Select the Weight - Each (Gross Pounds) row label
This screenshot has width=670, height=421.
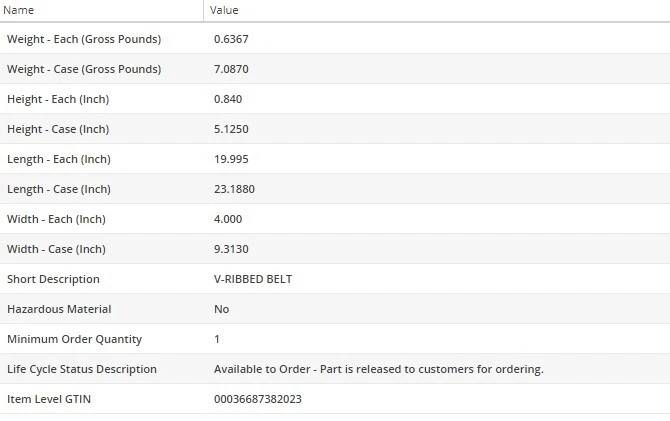84,39
